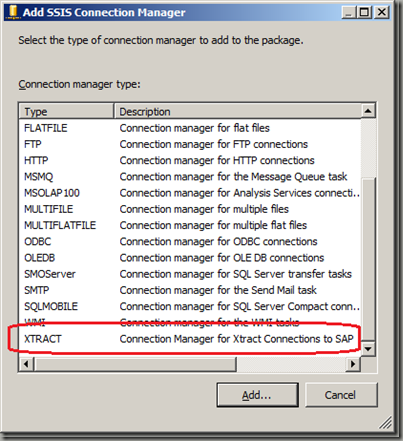Click the horizontal scrollbar left arrow
Image resolution: width=403 pixels, height=441 pixels.
tap(26, 364)
